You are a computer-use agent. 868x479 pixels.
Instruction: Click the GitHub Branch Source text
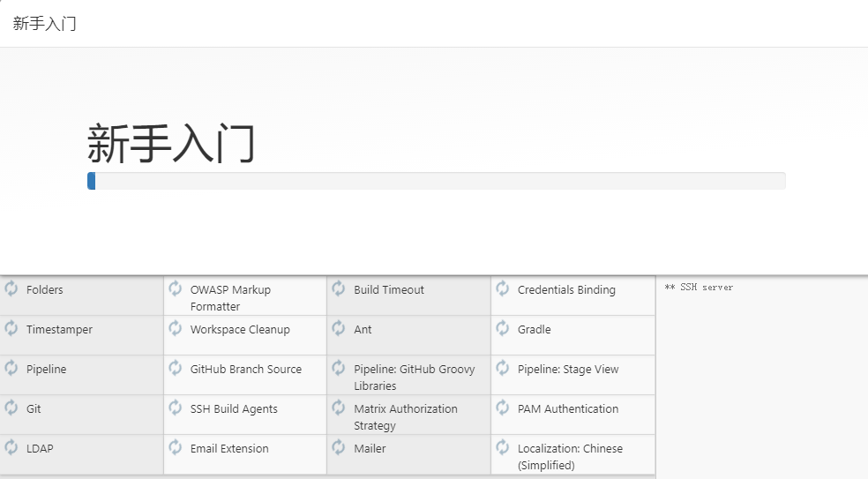click(x=246, y=370)
